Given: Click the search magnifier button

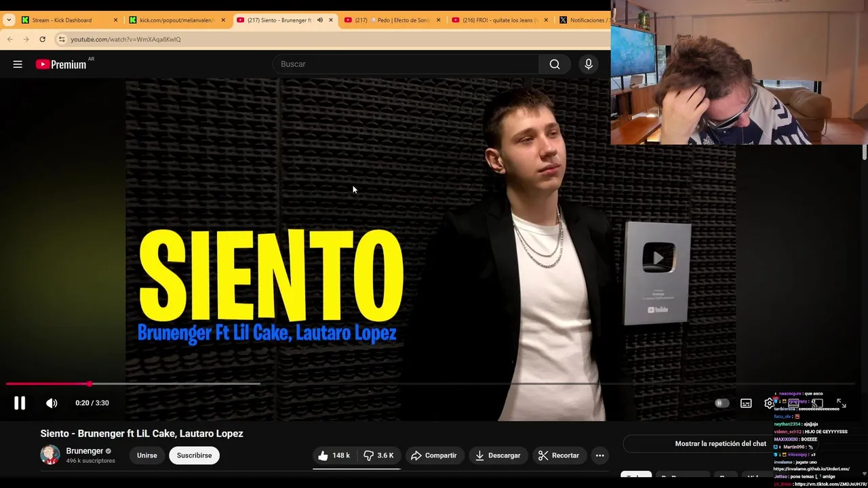Looking at the screenshot, I should [555, 64].
